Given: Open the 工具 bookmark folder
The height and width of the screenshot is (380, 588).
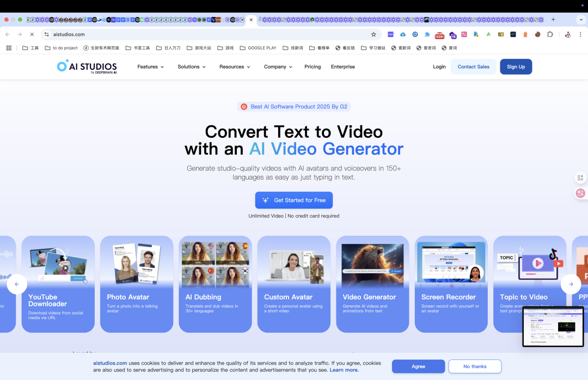Looking at the screenshot, I should click(30, 48).
